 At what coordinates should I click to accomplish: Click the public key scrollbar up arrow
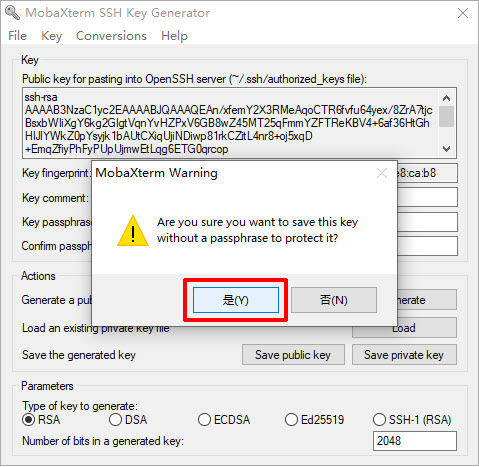pos(446,98)
